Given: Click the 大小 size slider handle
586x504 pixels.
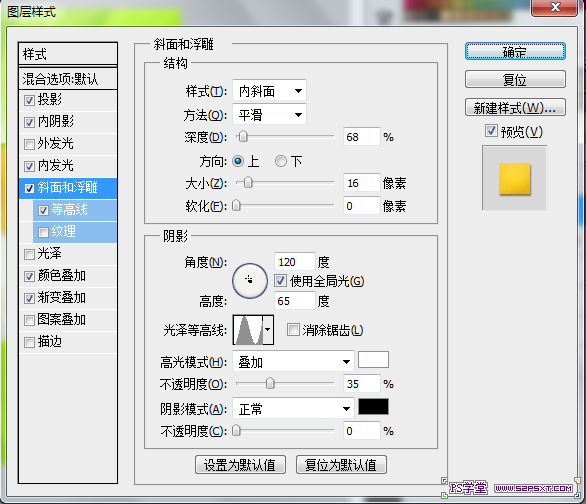Looking at the screenshot, I should pyautogui.click(x=248, y=183).
